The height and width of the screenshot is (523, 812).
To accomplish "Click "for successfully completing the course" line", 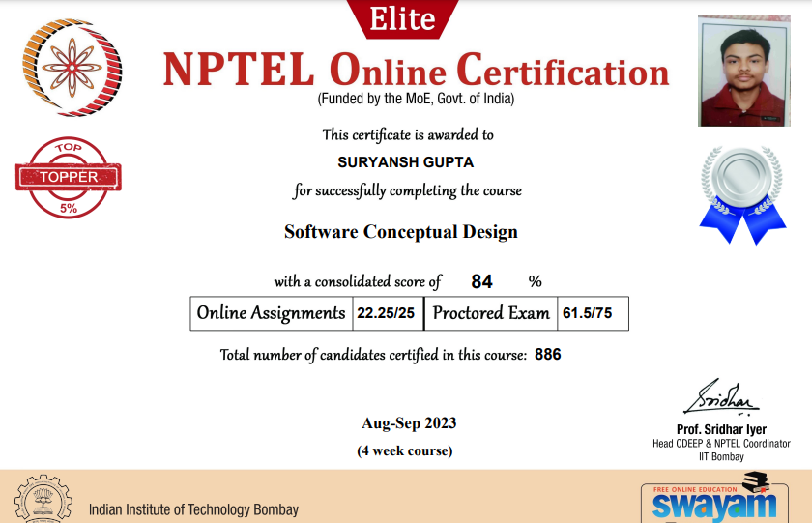I will 408,190.
